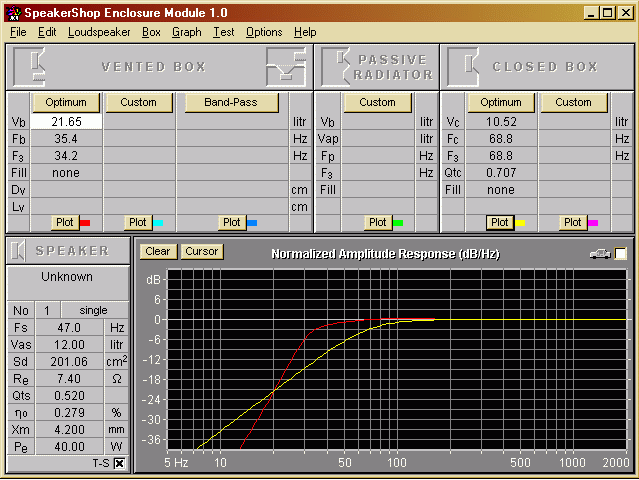Tick the checkbox next to the printer icon

(x=621, y=254)
